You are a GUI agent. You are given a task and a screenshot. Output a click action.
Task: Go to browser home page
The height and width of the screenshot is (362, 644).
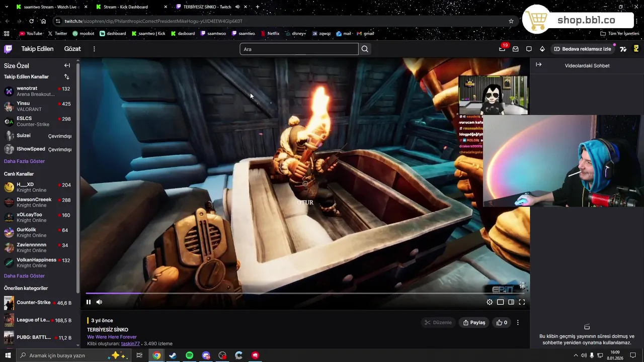coord(43,21)
